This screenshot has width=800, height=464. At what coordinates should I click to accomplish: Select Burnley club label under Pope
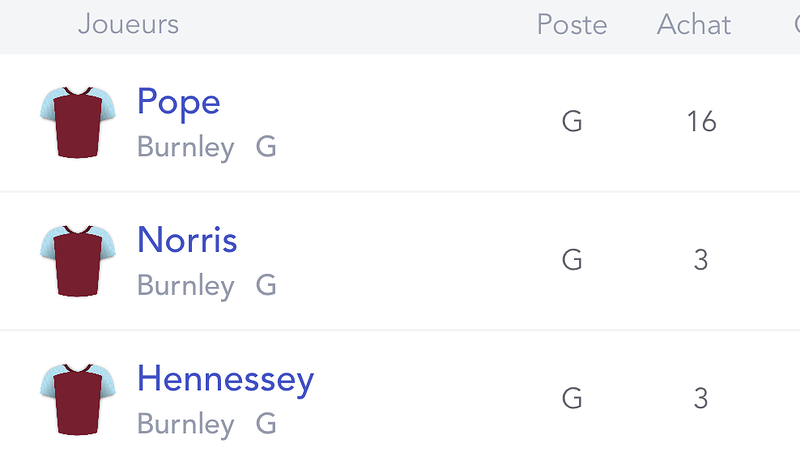[x=186, y=148]
